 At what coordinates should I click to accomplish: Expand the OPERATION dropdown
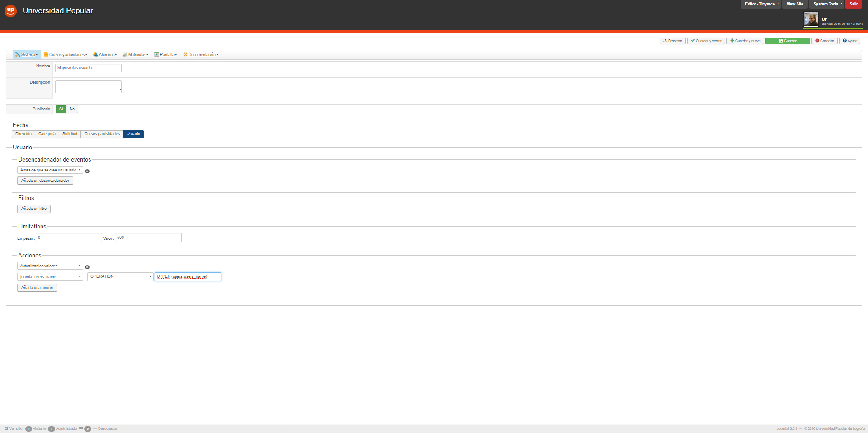tap(120, 276)
